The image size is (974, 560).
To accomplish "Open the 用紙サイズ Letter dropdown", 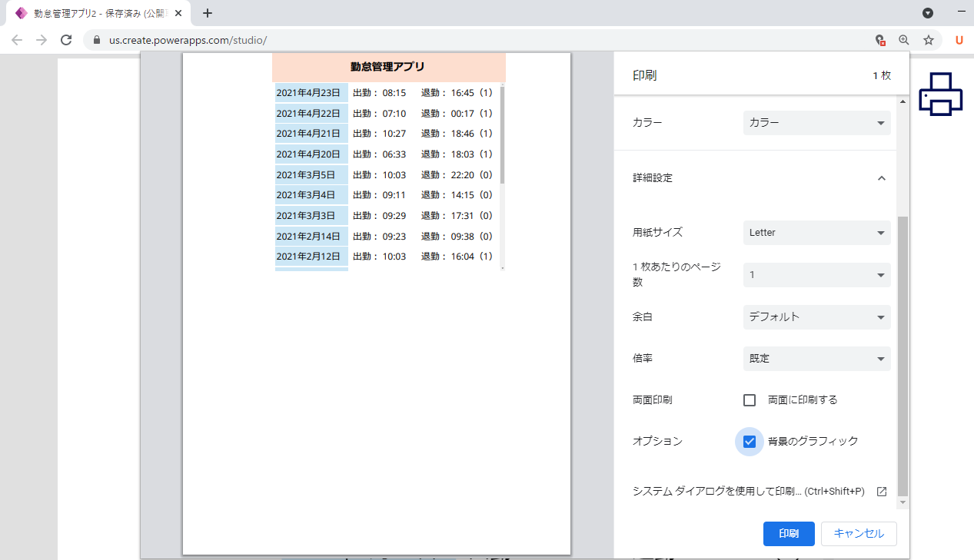I will (816, 233).
